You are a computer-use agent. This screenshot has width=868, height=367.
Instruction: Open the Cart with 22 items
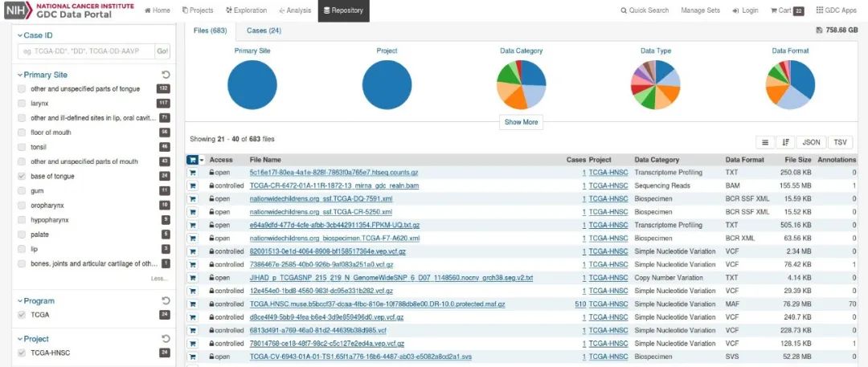787,10
